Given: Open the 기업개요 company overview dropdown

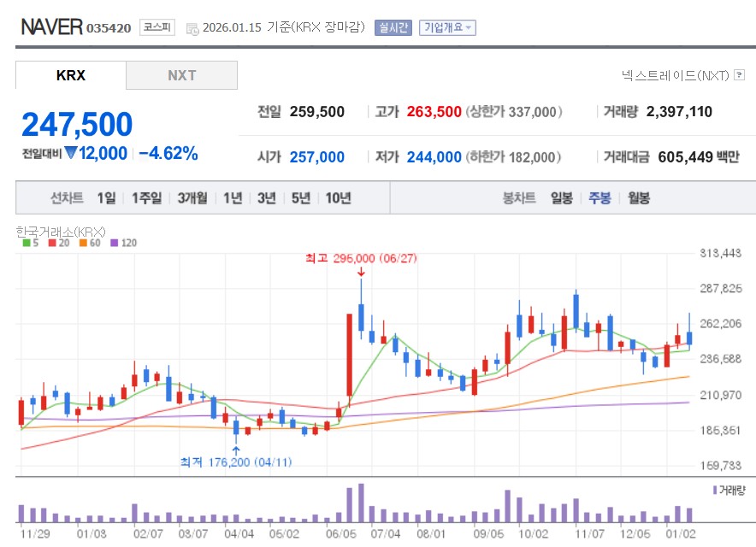Looking at the screenshot, I should pos(446,27).
